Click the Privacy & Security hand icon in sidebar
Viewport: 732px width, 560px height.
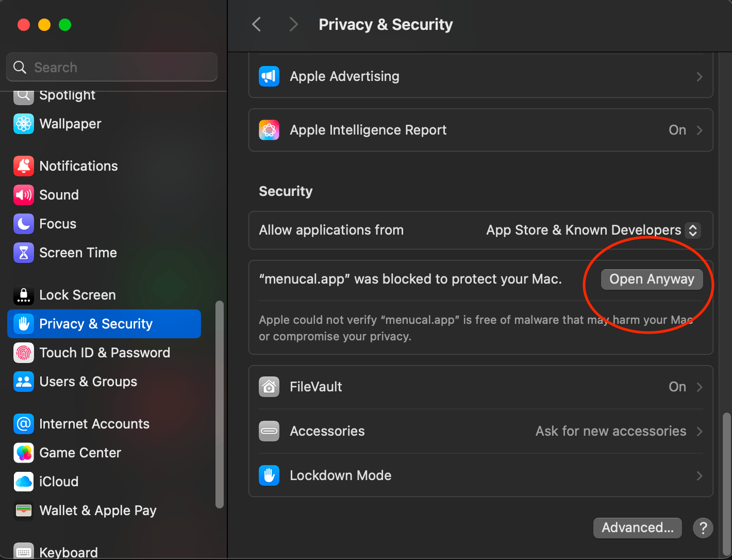pyautogui.click(x=24, y=324)
